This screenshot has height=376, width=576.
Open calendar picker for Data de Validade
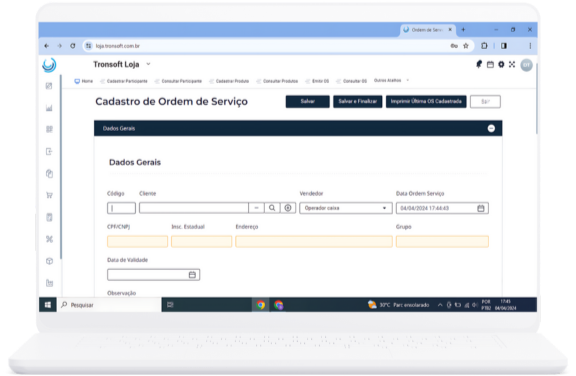pos(192,275)
